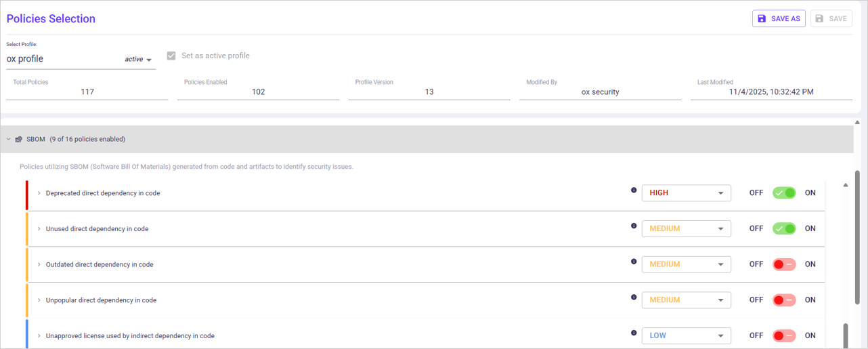This screenshot has height=349, width=868.
Task: Open the Select Profile dropdown
Action: (148, 60)
